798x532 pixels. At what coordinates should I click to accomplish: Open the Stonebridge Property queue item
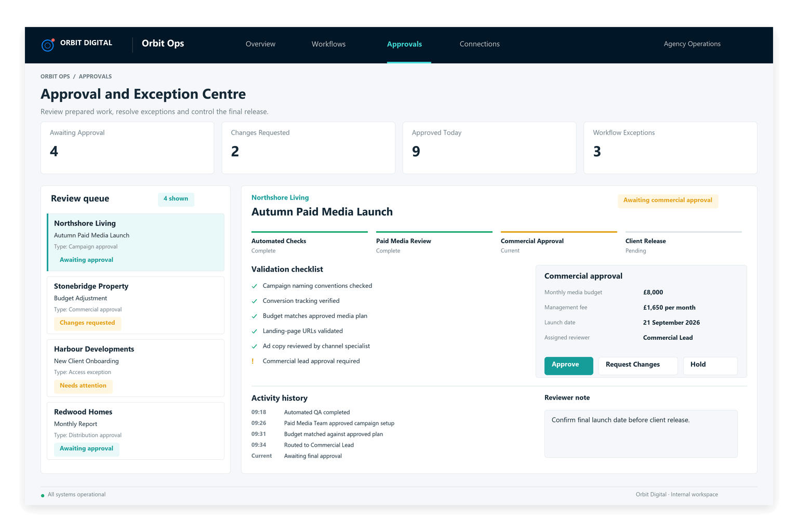136,305
